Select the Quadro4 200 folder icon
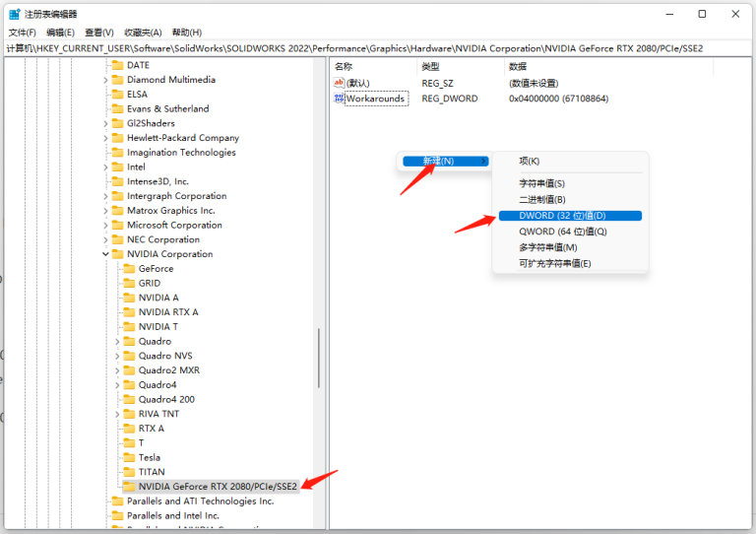 [129, 399]
